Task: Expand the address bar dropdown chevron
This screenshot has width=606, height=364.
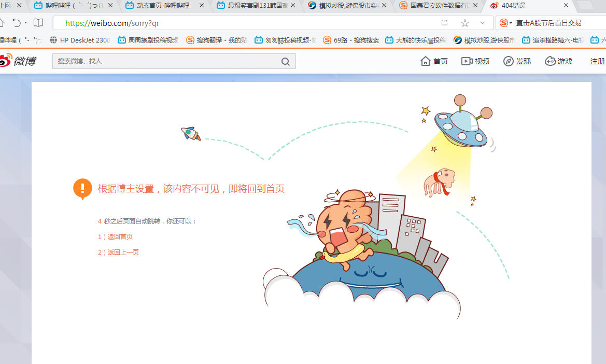Action: (x=483, y=23)
